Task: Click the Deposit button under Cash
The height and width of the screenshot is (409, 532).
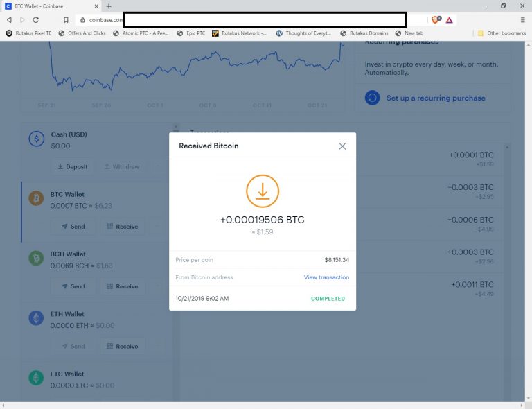Action: click(72, 166)
